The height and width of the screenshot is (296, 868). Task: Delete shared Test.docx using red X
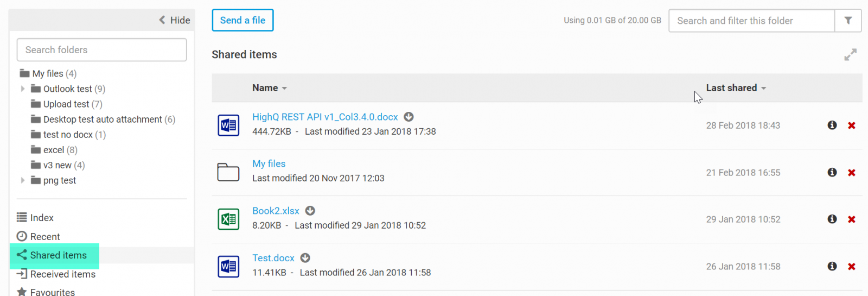pos(852,267)
